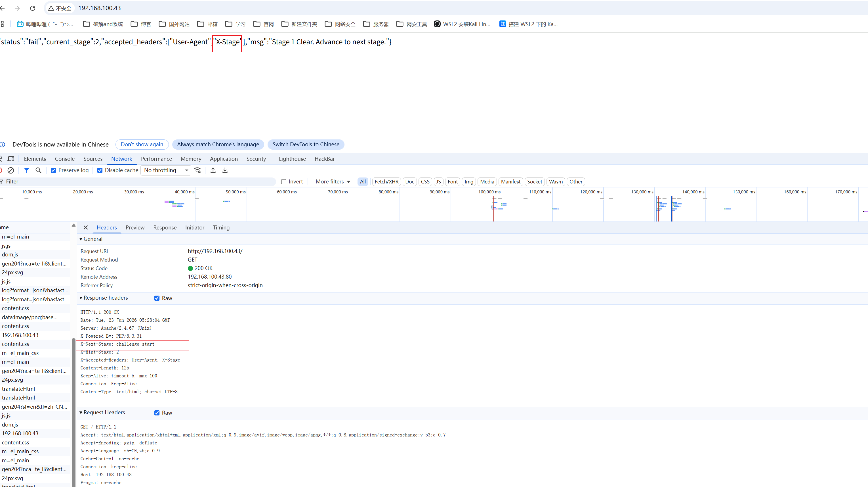Viewport: 868px width, 487px height.
Task: Uncheck Raw for Response headers
Action: 157,298
